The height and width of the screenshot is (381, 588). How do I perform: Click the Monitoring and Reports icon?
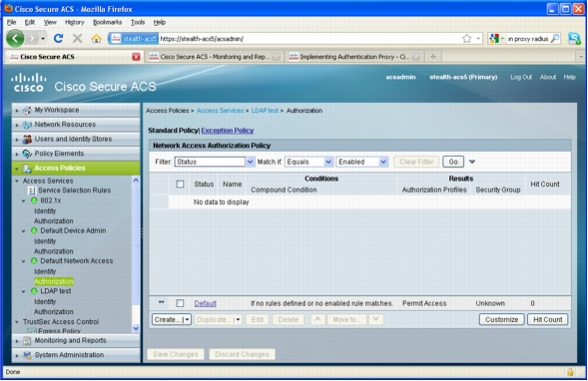tap(27, 340)
